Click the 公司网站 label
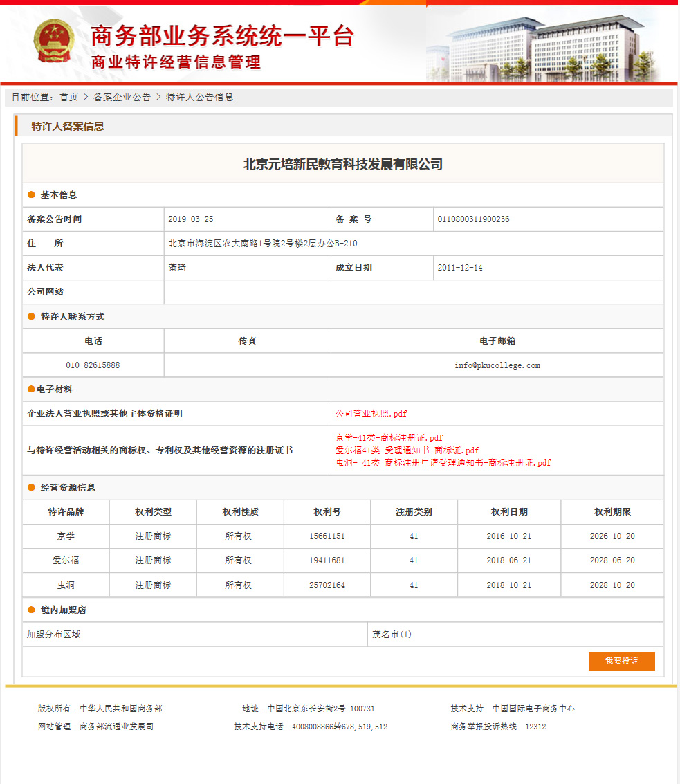 pos(45,292)
